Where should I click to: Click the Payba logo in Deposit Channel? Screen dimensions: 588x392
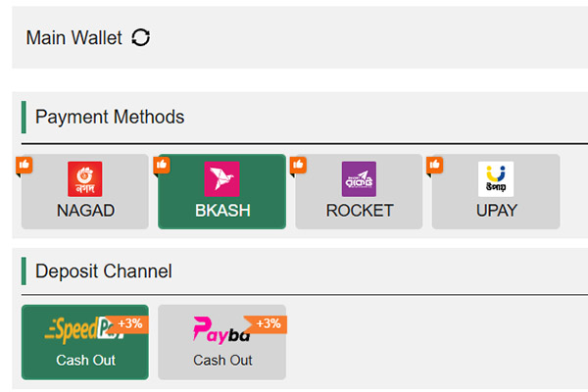coord(218,330)
